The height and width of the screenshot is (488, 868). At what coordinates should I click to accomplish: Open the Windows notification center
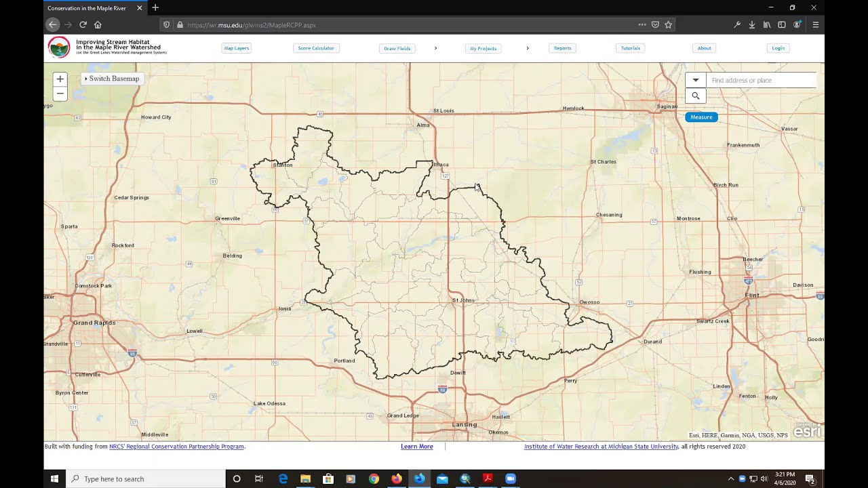810,479
